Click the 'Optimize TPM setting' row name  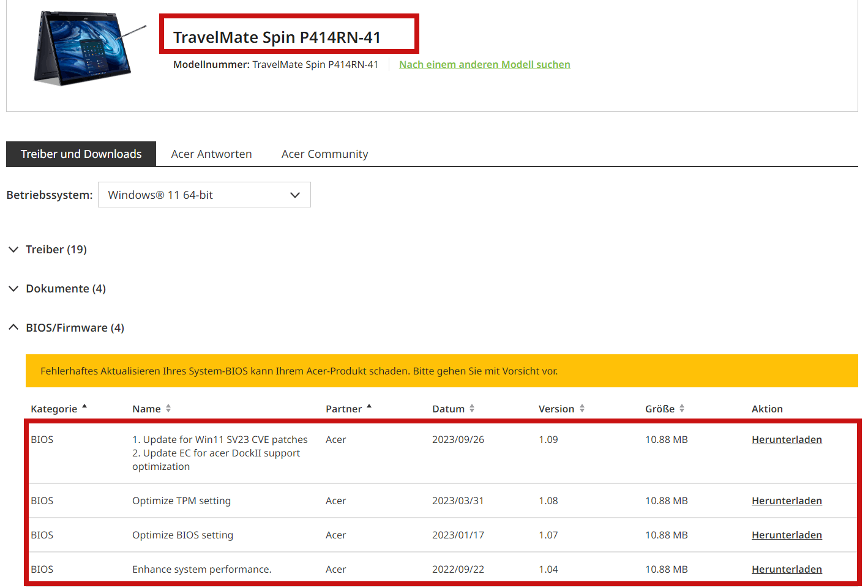tap(181, 501)
